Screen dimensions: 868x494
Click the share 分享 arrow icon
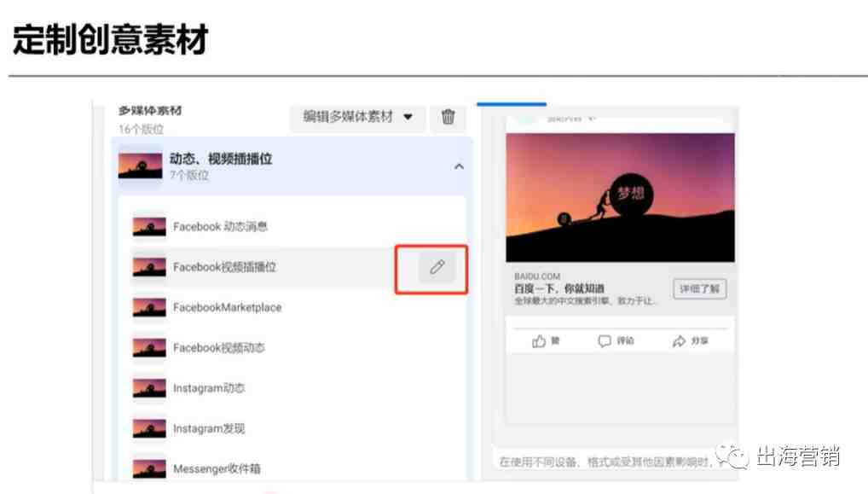point(679,341)
